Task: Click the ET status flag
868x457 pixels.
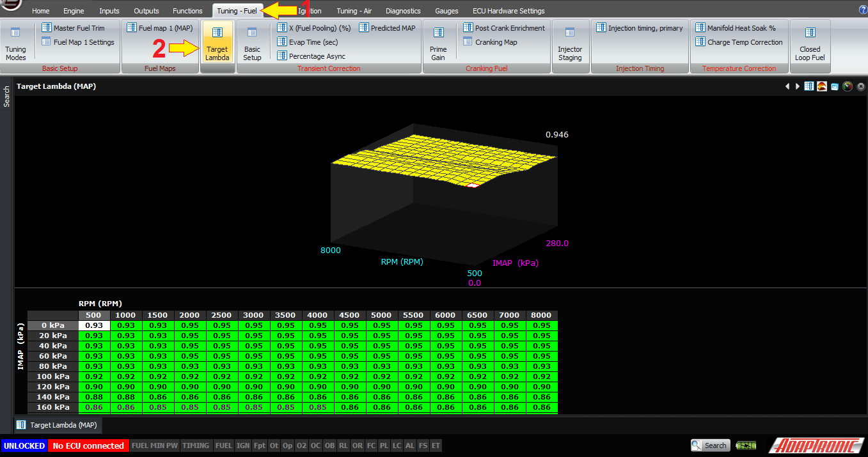Action: tap(436, 445)
